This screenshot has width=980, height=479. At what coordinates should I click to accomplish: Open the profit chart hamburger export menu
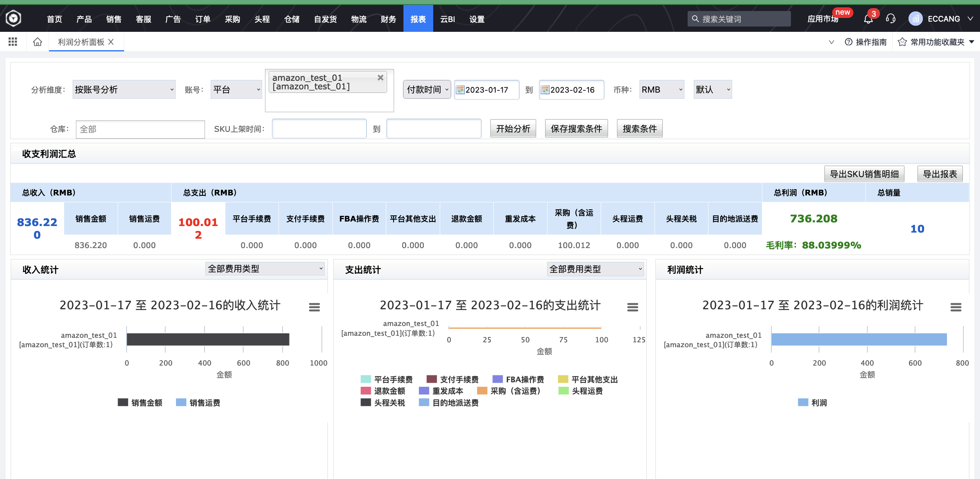955,307
